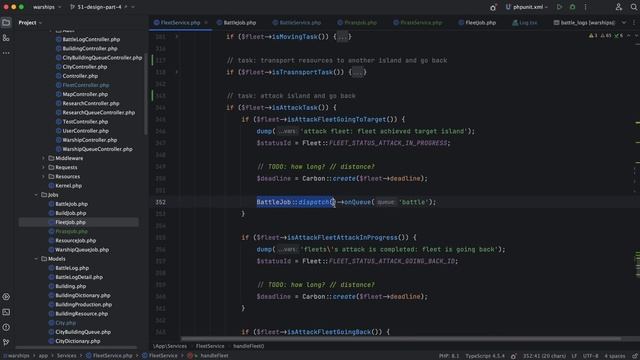
Task: Open the Structure tool window icon
Action: tap(6, 38)
